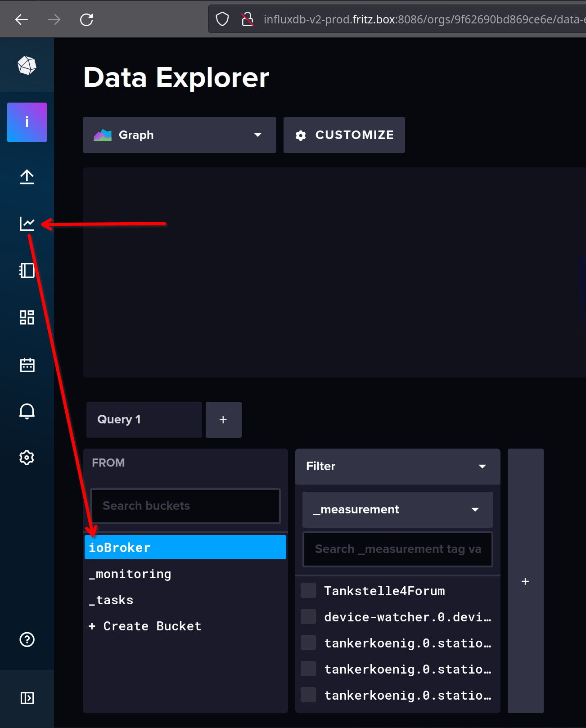Check the device-watcher.0 measurement checkbox
Image resolution: width=586 pixels, height=728 pixels.
pos(308,616)
